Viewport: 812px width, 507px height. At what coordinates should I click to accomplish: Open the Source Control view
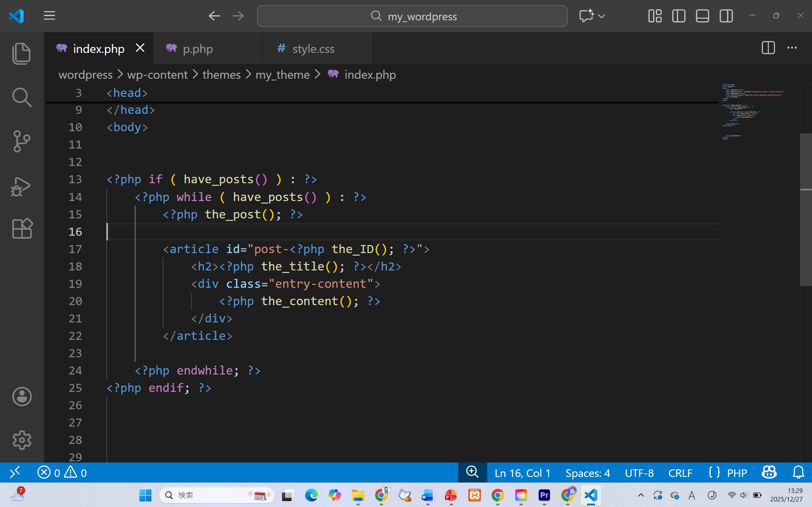pyautogui.click(x=22, y=141)
